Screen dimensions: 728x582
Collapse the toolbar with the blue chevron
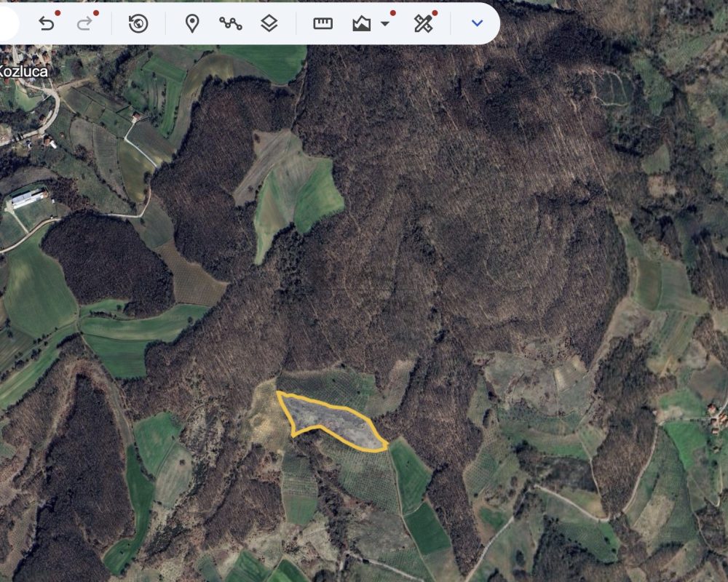477,23
